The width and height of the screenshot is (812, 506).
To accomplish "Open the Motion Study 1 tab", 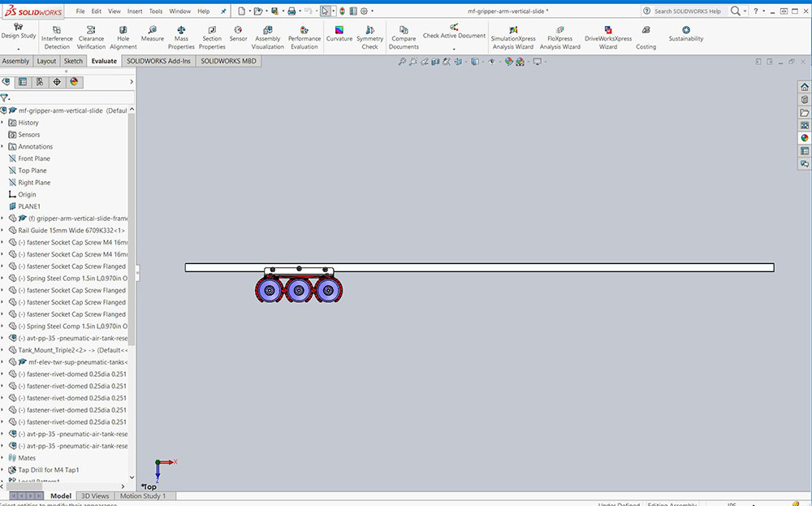I will 143,495.
